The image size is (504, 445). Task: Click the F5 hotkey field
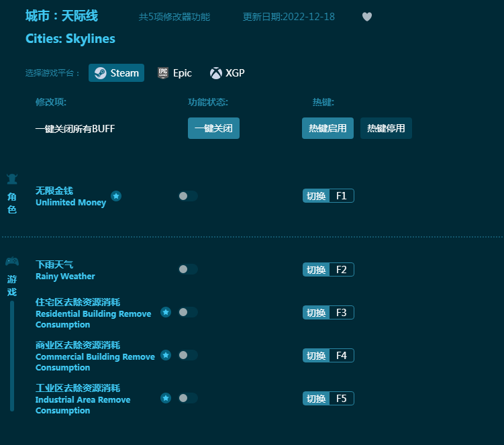tap(342, 399)
